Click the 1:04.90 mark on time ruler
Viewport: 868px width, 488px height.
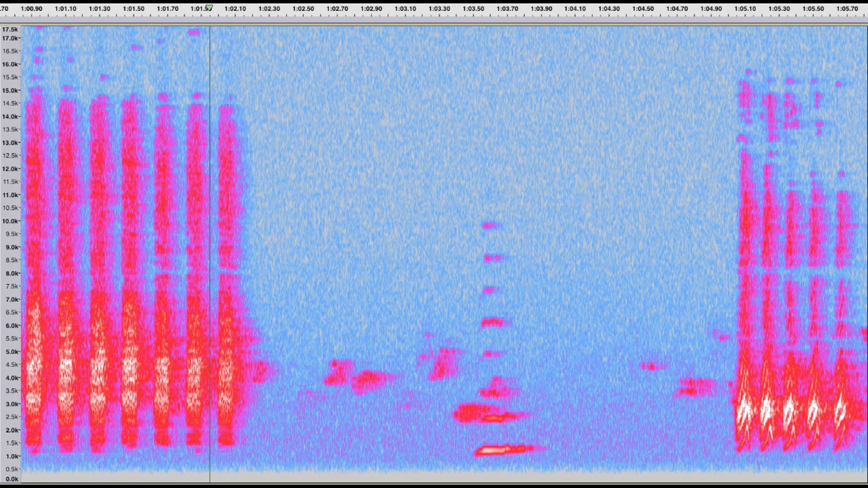tap(711, 9)
